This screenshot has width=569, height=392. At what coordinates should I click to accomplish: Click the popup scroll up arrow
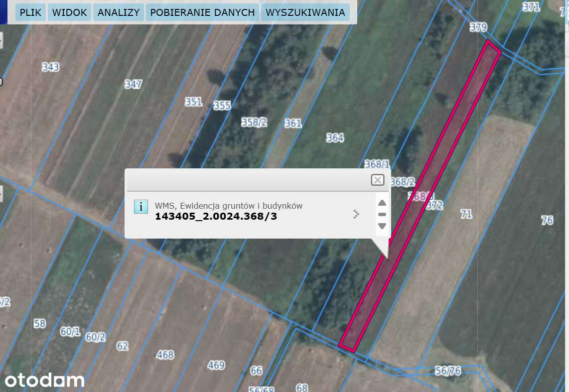382,203
